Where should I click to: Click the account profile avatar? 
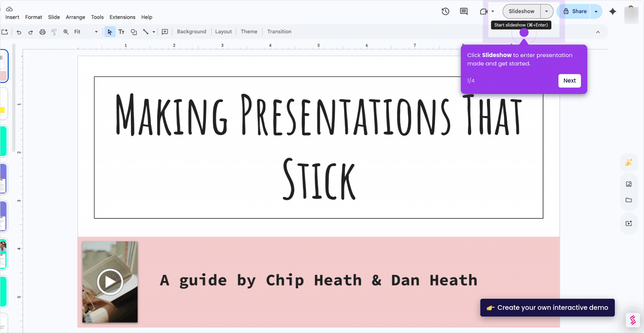click(x=631, y=14)
